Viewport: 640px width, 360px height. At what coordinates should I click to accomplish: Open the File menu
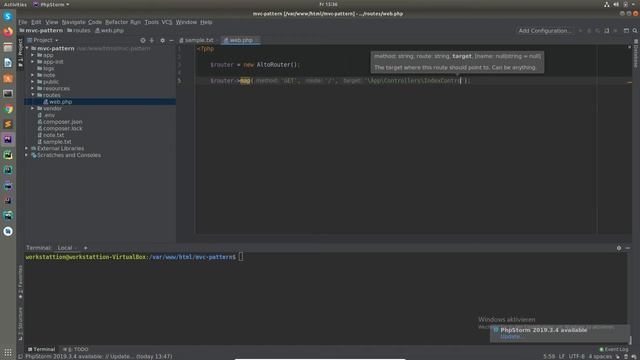tap(22, 22)
